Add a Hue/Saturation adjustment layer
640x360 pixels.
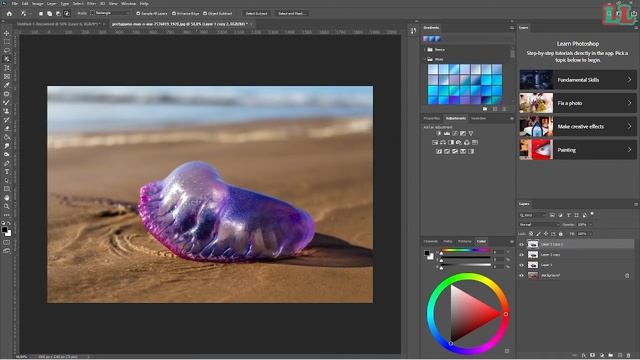435,142
